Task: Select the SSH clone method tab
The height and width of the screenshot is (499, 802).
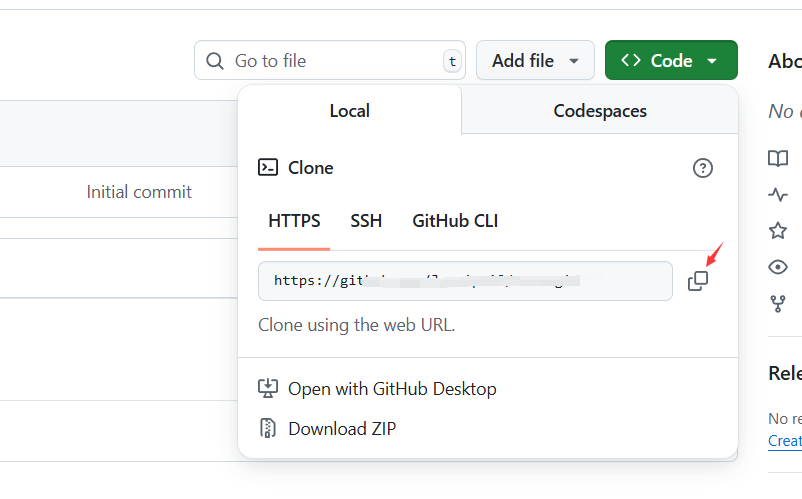Action: 366,221
